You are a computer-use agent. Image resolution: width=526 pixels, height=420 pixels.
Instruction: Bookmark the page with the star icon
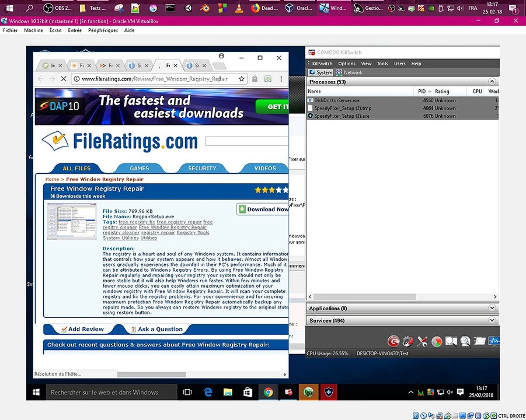coord(242,79)
